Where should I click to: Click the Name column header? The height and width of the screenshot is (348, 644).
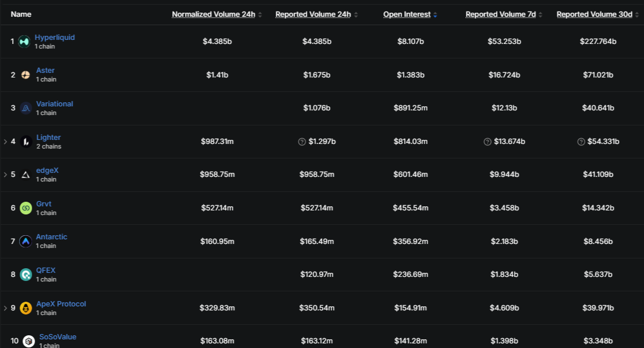pos(21,14)
